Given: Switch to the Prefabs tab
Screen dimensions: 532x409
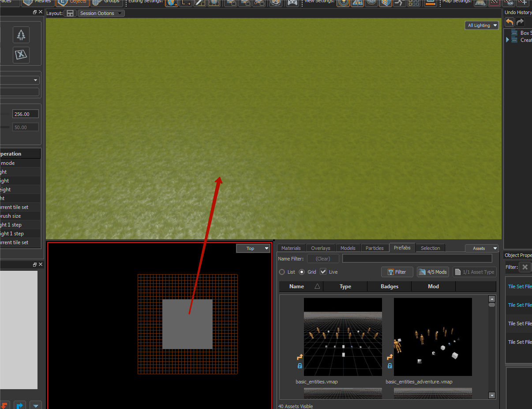Looking at the screenshot, I should coord(402,248).
